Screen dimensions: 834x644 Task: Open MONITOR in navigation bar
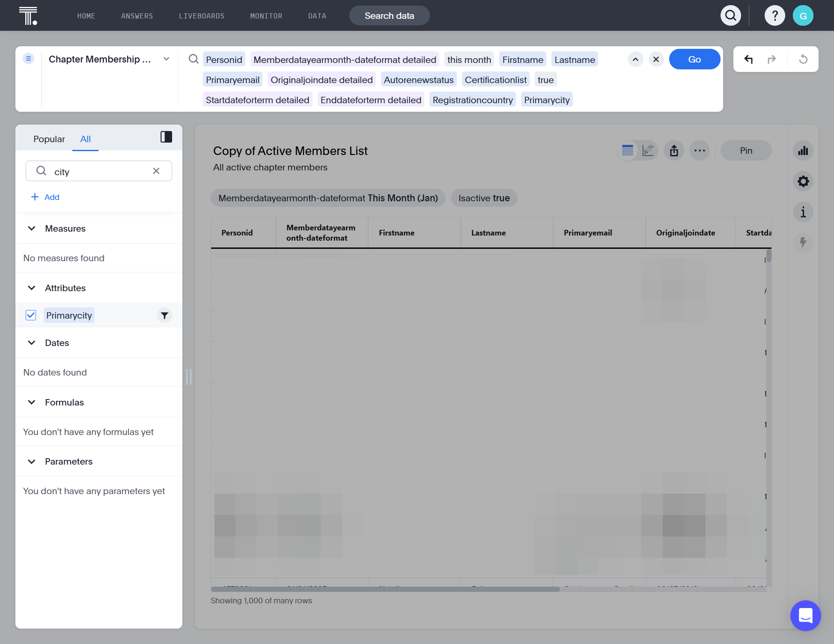coord(266,16)
